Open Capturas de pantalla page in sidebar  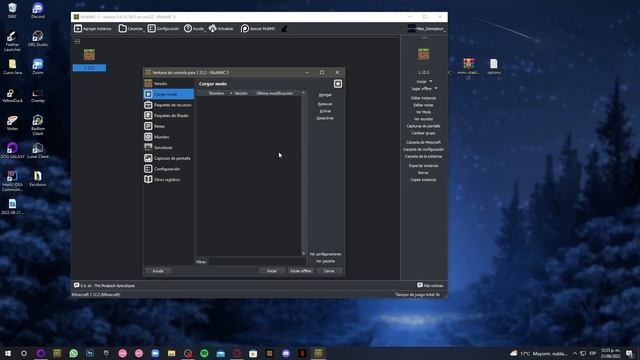(169, 158)
